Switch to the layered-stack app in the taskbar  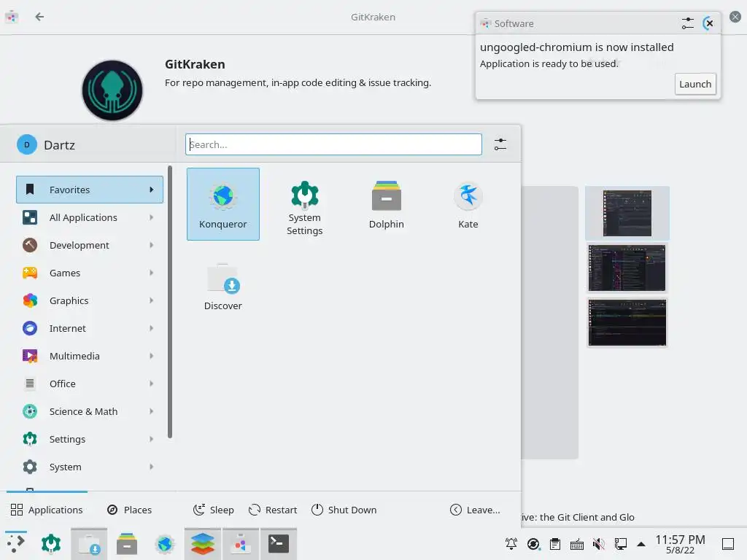(x=203, y=543)
